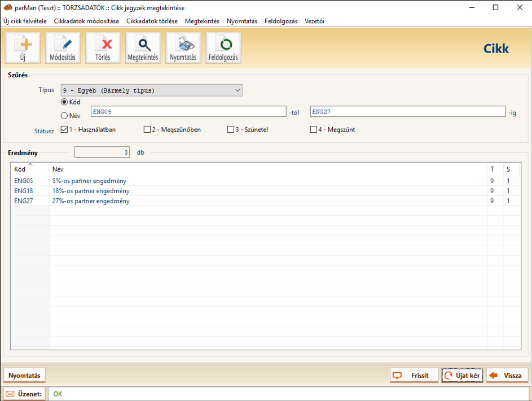Click the Frissít refresh button
The height and width of the screenshot is (401, 532).
pos(414,376)
